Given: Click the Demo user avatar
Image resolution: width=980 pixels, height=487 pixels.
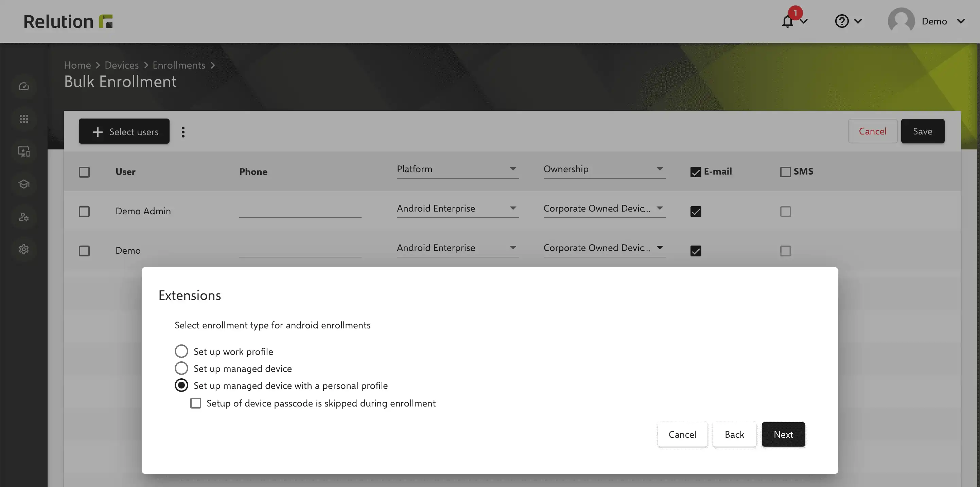Looking at the screenshot, I should tap(901, 21).
